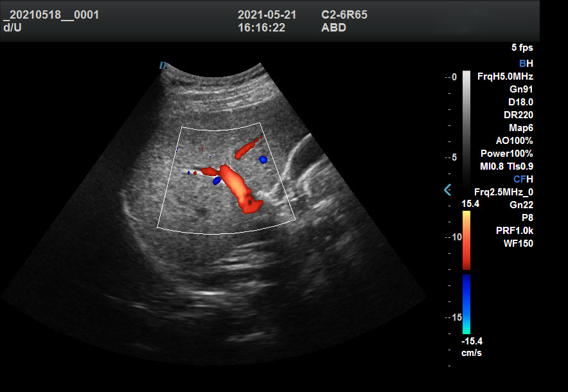Click the probe orientation marker D
568x392 pixels.
tap(163, 66)
